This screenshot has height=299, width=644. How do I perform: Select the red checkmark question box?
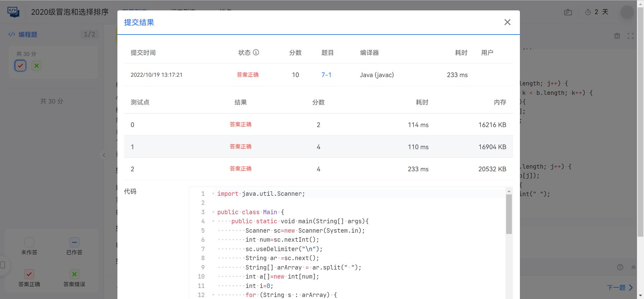pyautogui.click(x=20, y=66)
